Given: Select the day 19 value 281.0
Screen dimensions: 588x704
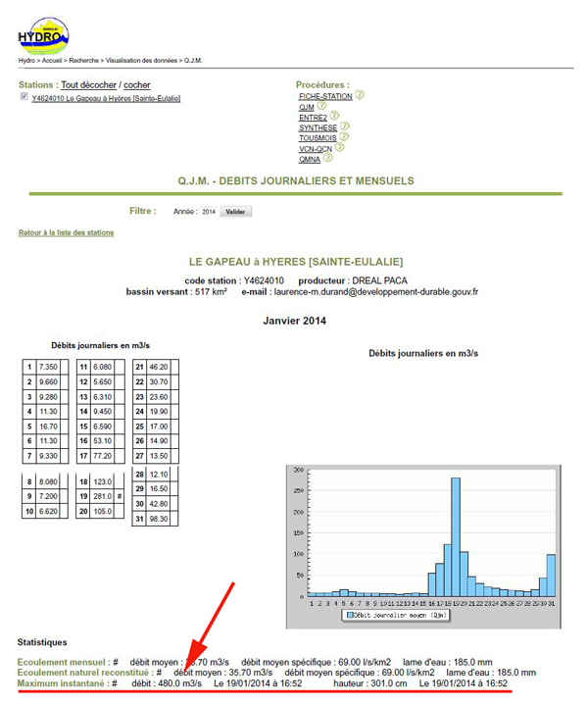Looking at the screenshot, I should pos(102,496).
